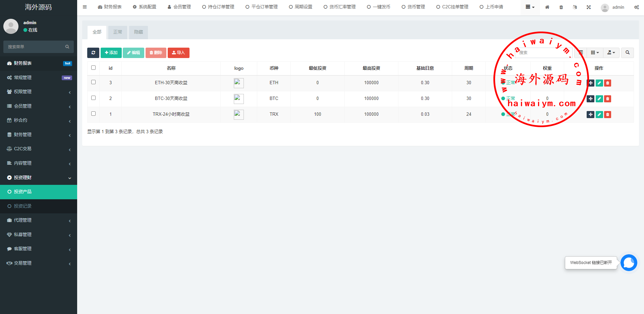Toggle the sidebar hamburger menu icon
The height and width of the screenshot is (314, 644).
click(x=85, y=7)
